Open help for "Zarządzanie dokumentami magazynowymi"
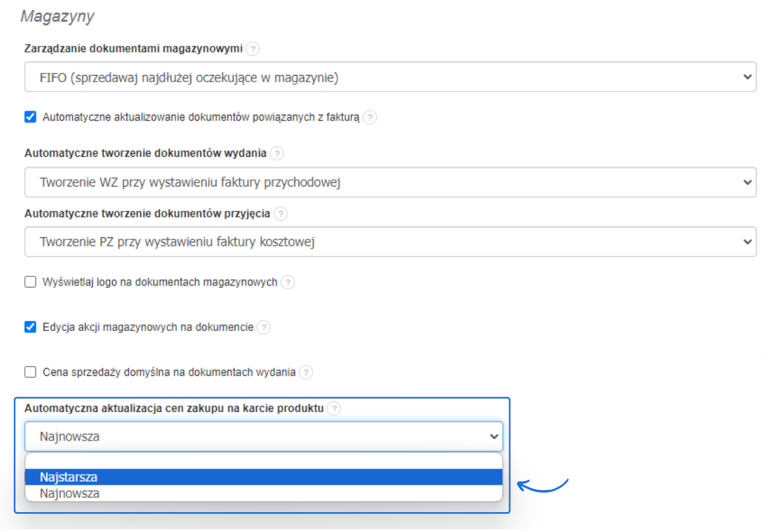 click(x=252, y=49)
